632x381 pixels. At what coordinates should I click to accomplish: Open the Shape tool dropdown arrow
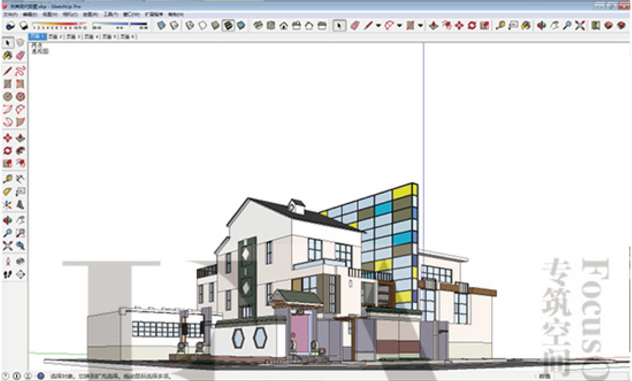coord(420,26)
